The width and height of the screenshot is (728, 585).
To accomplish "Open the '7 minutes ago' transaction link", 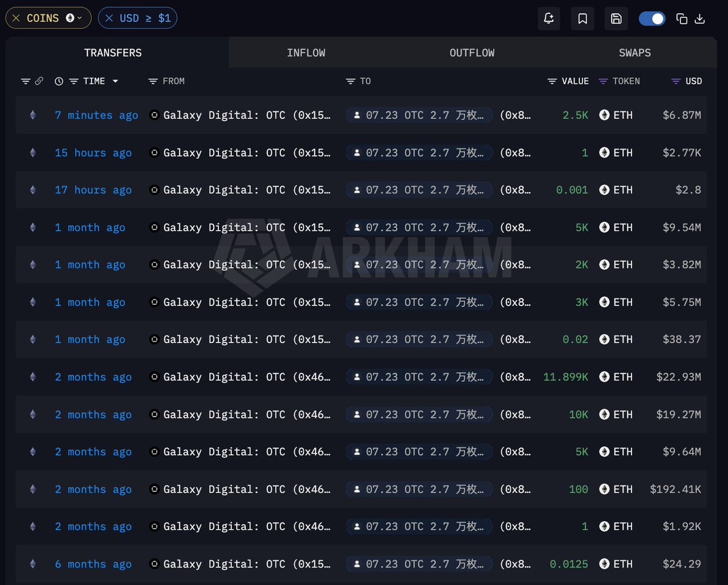I will pyautogui.click(x=96, y=115).
